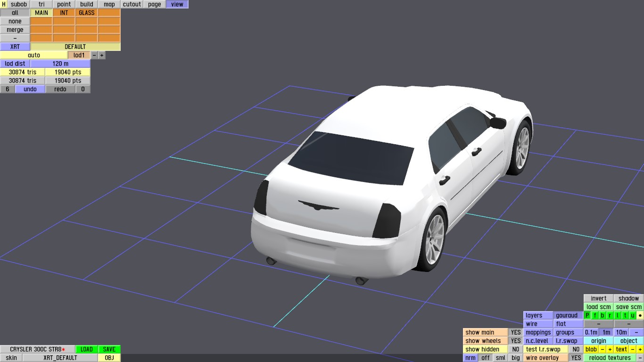Switch to right view with the r button
Image resolution: width=644 pixels, height=362 pixels.
[x=610, y=315]
